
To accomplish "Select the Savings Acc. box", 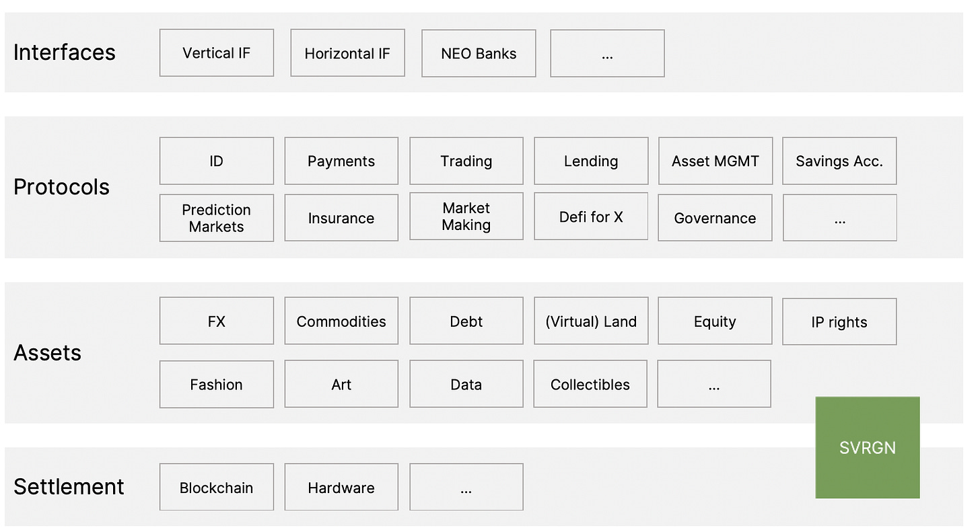I will click(839, 161).
